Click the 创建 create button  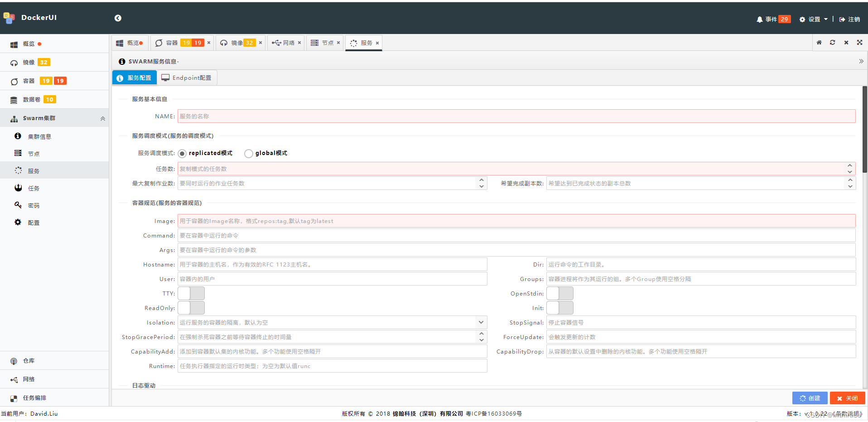point(810,398)
